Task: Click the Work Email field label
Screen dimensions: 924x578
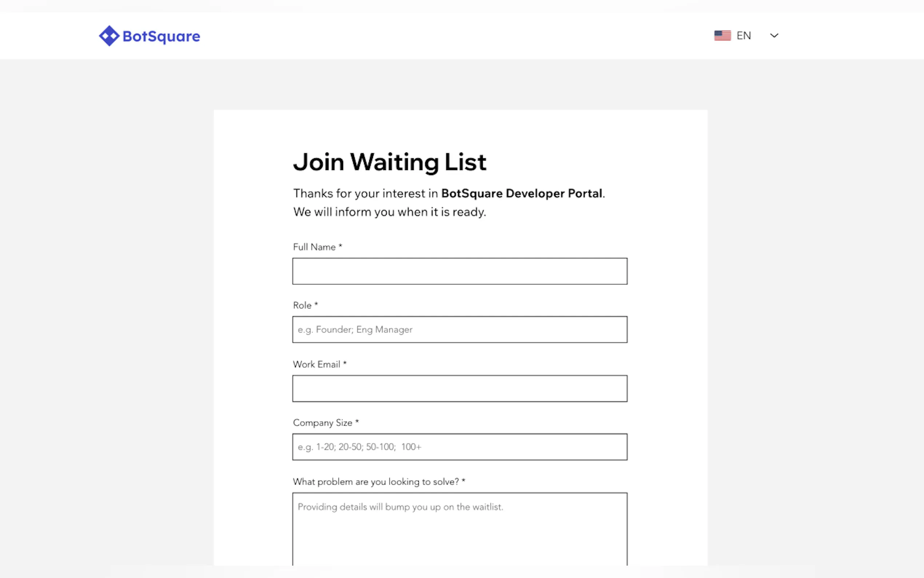Action: pos(316,364)
